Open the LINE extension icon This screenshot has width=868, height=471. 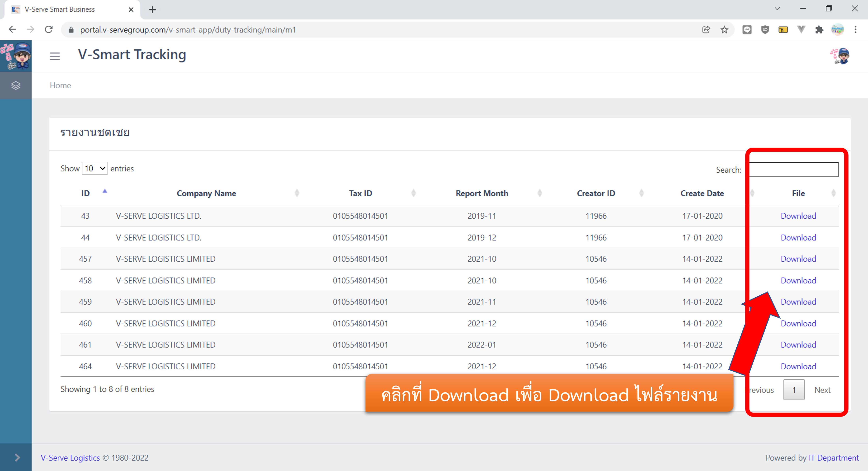(x=747, y=30)
